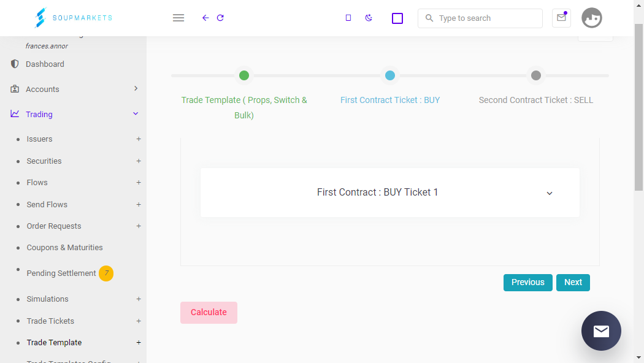Open Order Requests in the sidebar

54,226
